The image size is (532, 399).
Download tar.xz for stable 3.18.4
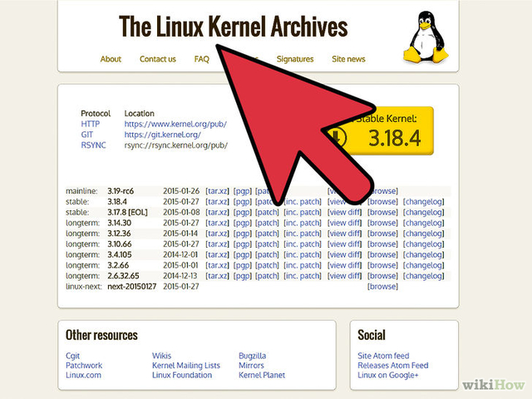click(217, 201)
